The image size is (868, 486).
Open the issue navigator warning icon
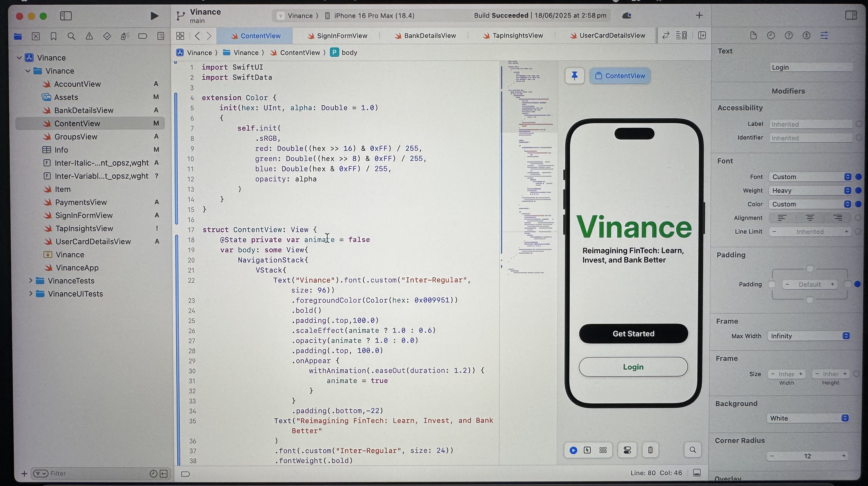click(x=89, y=36)
